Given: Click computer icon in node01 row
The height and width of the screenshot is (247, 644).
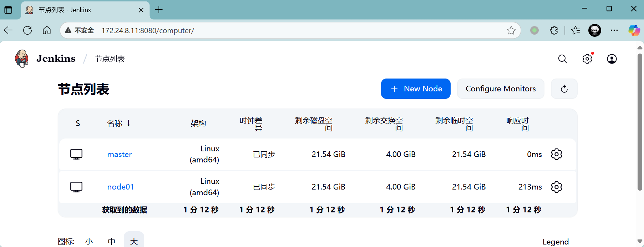Looking at the screenshot, I should coord(76,187).
